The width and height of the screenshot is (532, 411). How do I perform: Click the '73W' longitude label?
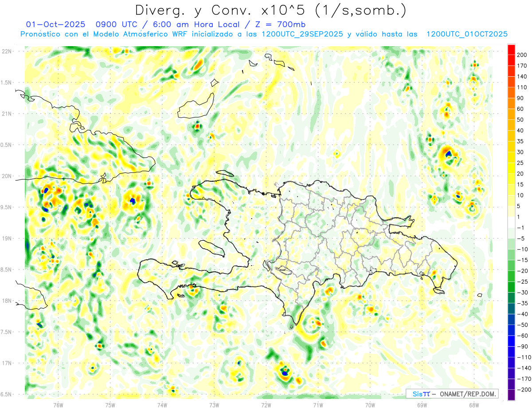[x=214, y=405]
